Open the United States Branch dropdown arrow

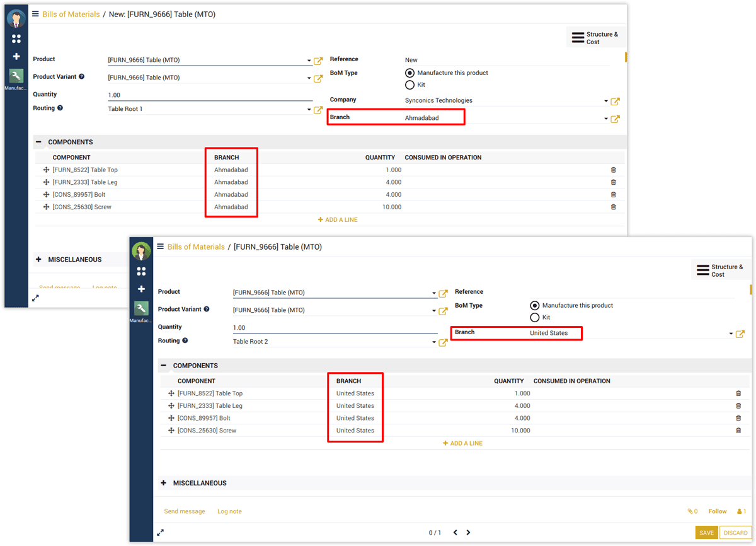tap(731, 334)
